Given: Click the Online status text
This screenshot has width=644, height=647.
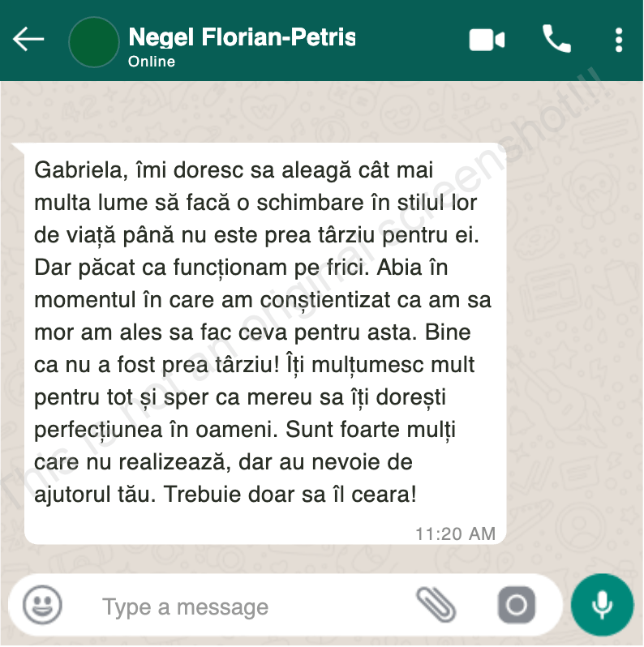Looking at the screenshot, I should (x=152, y=62).
